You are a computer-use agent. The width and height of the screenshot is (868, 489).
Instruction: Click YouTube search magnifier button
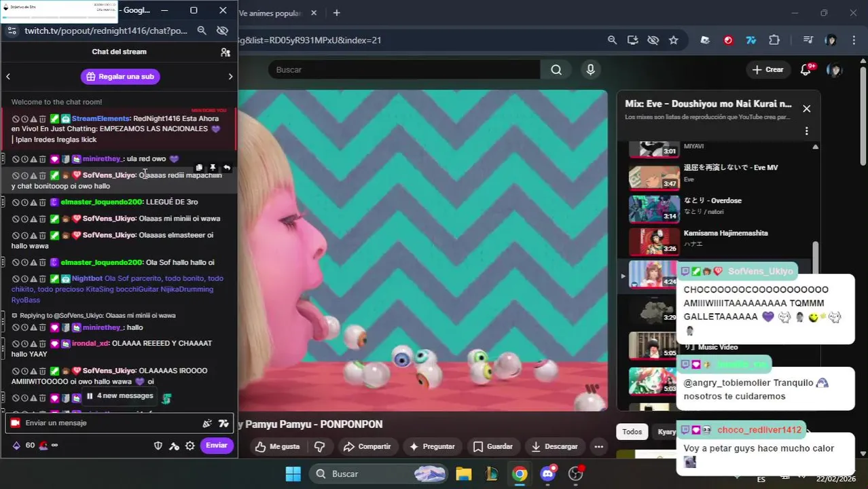pyautogui.click(x=556, y=70)
